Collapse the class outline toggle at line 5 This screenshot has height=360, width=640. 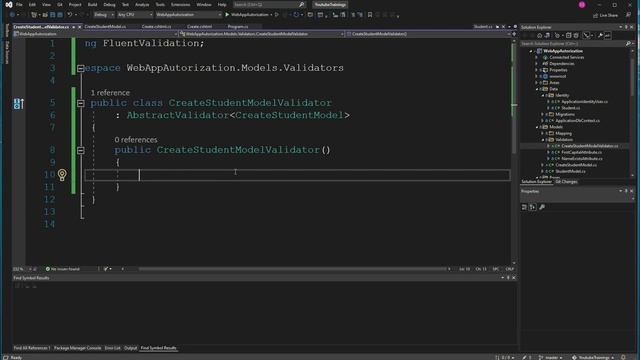pyautogui.click(x=80, y=103)
